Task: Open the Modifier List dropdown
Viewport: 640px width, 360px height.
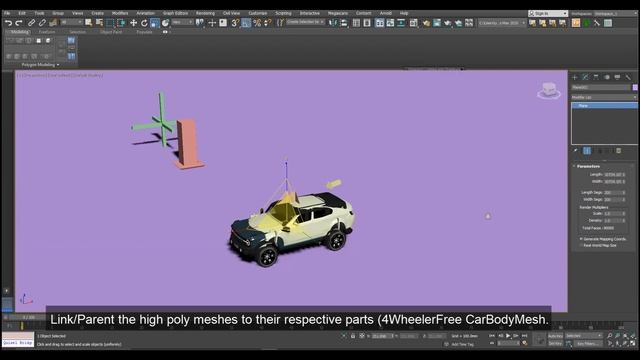Action: [x=604, y=97]
